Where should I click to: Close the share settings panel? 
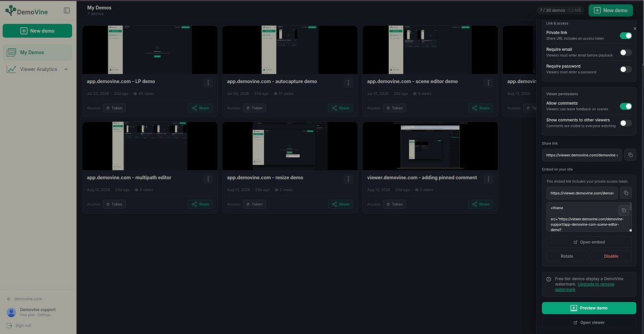[635, 29]
